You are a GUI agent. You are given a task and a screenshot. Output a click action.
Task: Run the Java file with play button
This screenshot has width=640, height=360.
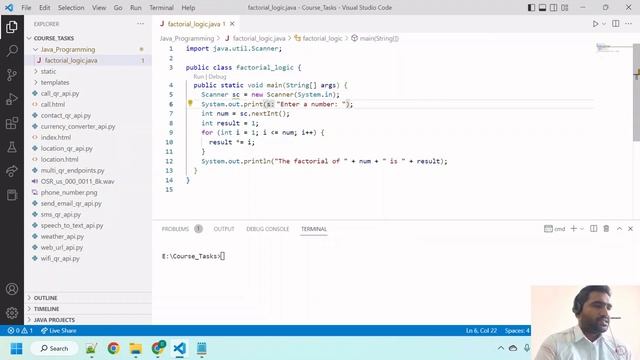click(x=596, y=24)
